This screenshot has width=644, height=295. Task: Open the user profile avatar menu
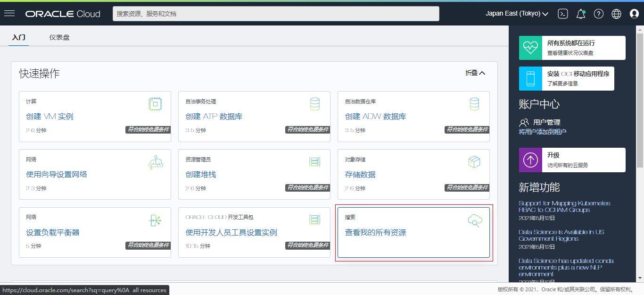pyautogui.click(x=634, y=14)
